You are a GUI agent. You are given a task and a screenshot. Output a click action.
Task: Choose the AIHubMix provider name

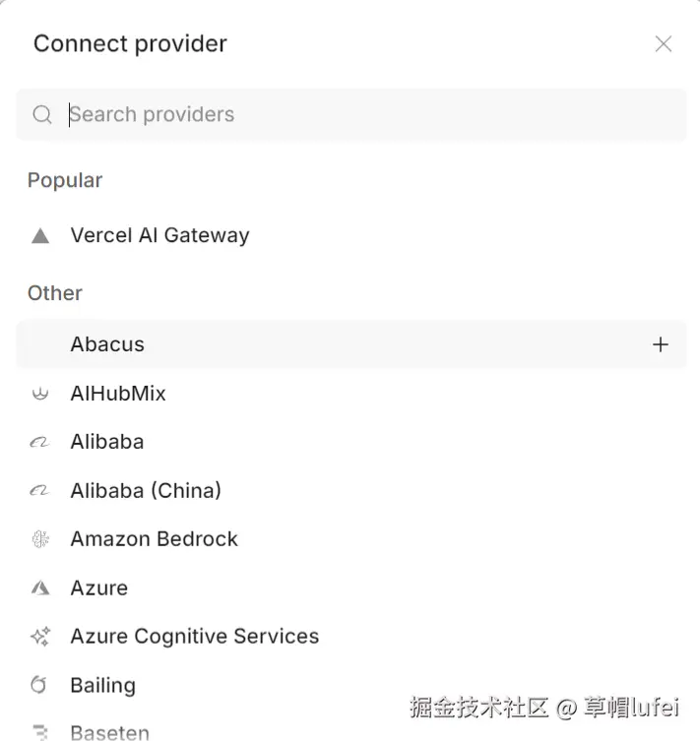pos(118,394)
